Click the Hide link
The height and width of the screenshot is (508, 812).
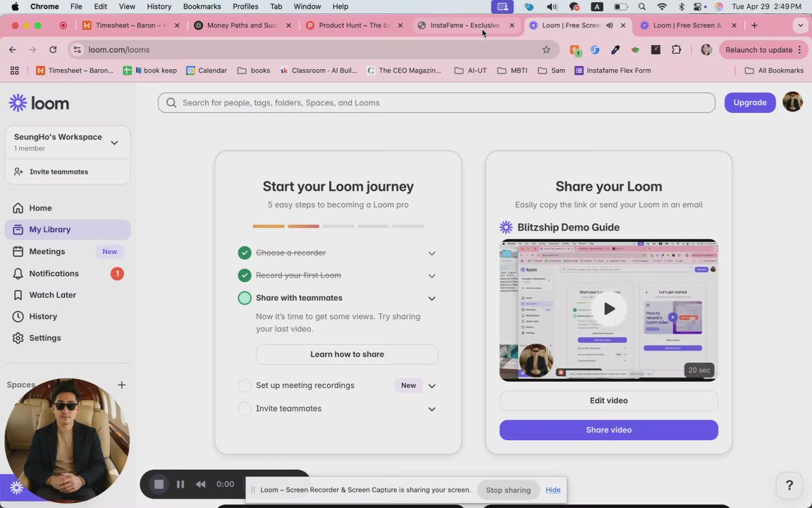pos(553,490)
